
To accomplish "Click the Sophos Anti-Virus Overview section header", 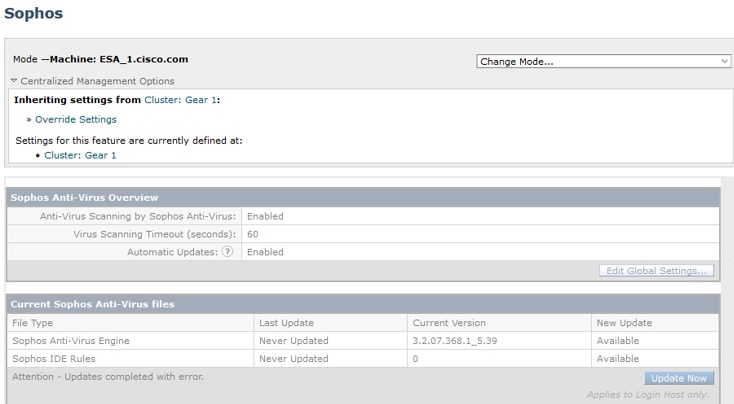I will coord(84,198).
